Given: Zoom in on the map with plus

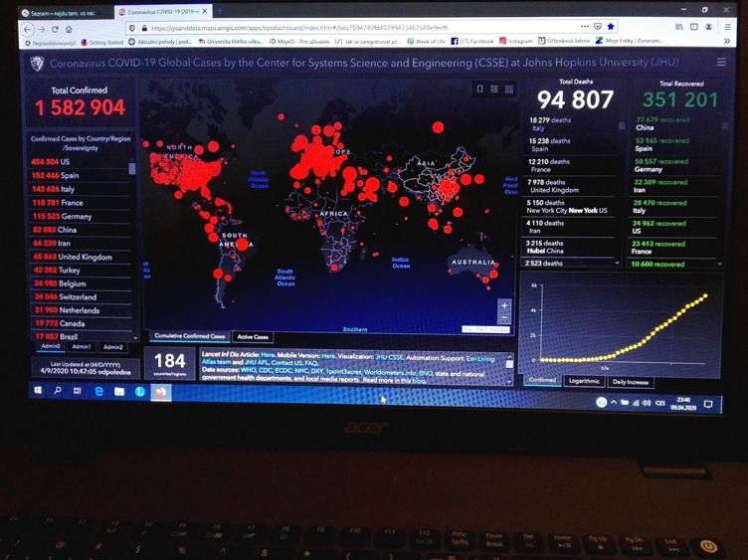Looking at the screenshot, I should tap(504, 305).
